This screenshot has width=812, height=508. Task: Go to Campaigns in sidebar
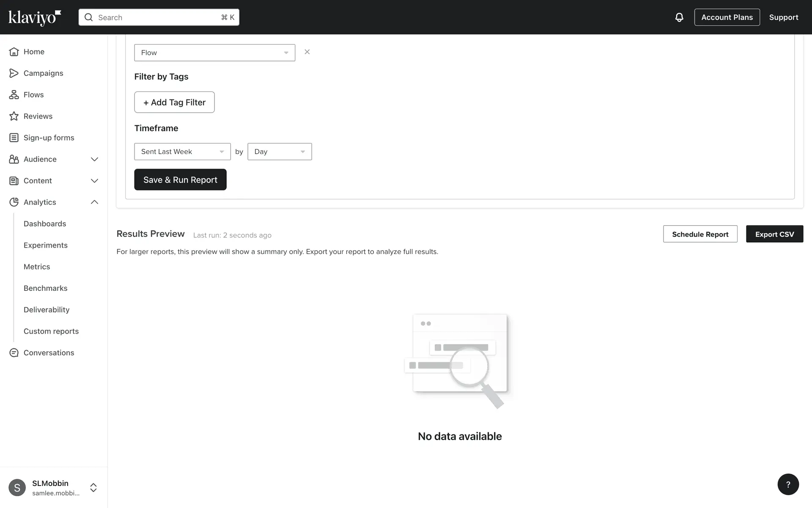[x=43, y=73]
